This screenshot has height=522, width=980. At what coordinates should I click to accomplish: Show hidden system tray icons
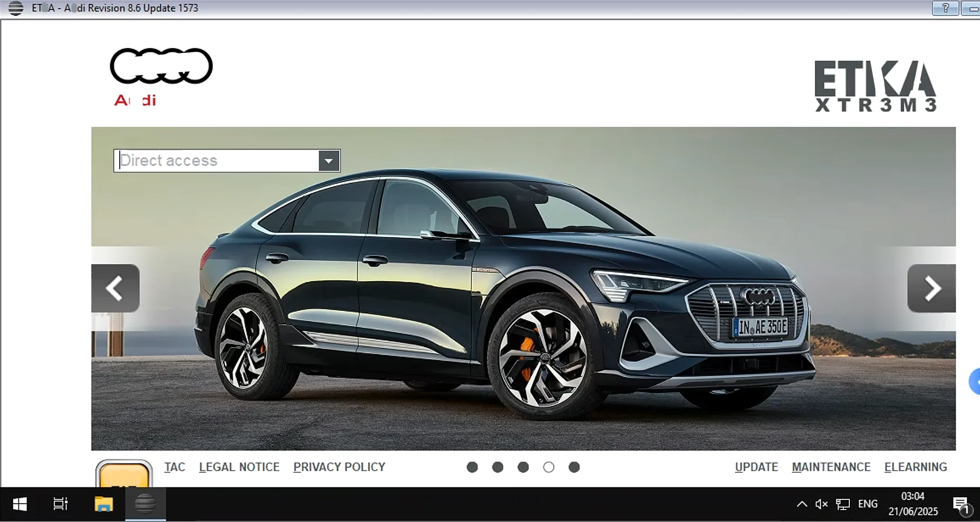pos(802,504)
